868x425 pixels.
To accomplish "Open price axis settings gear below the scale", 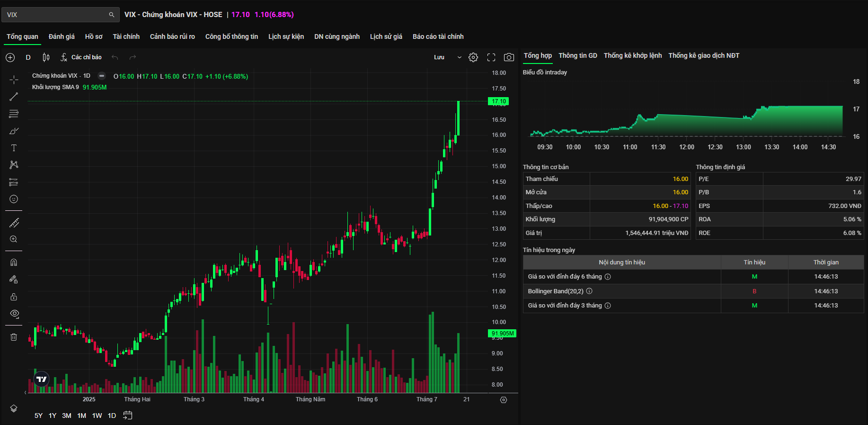I will [x=504, y=400].
